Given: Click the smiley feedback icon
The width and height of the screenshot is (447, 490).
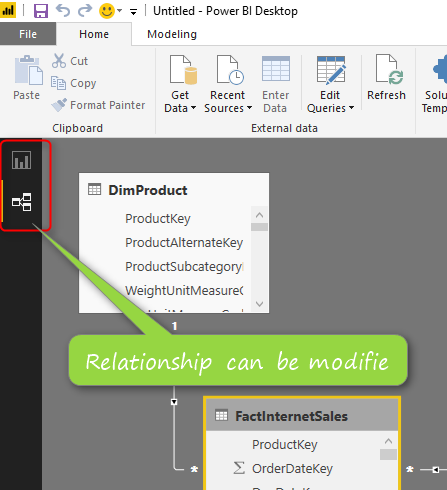Looking at the screenshot, I should point(107,11).
